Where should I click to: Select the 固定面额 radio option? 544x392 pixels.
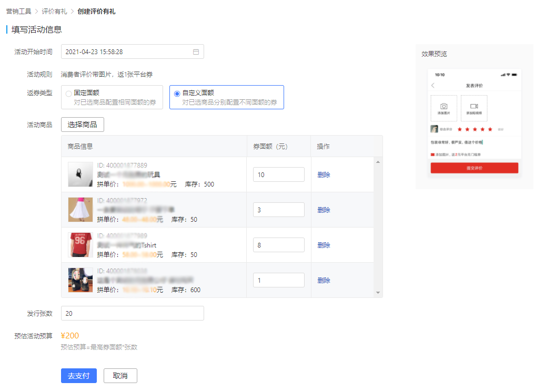[x=68, y=94]
